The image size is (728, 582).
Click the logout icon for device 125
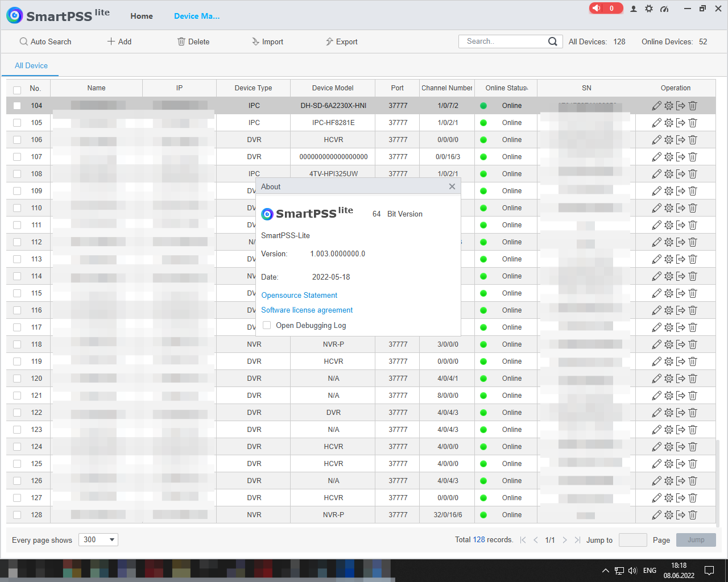pos(681,464)
